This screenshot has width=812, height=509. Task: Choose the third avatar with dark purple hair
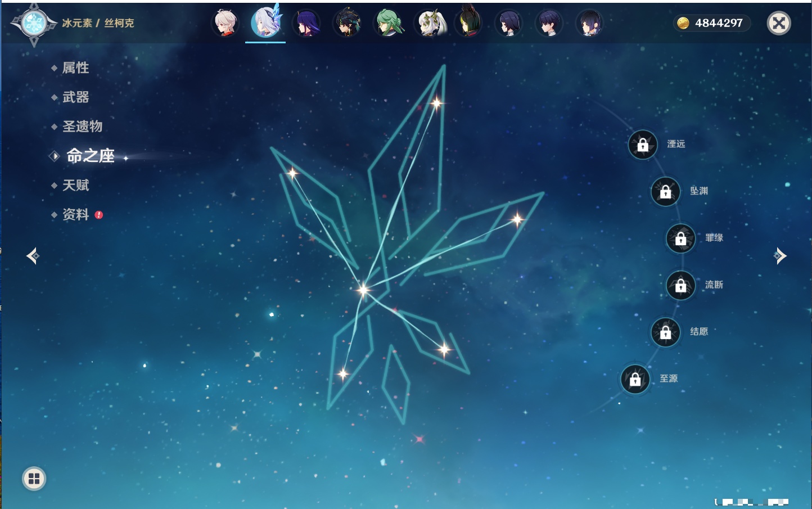pyautogui.click(x=306, y=23)
